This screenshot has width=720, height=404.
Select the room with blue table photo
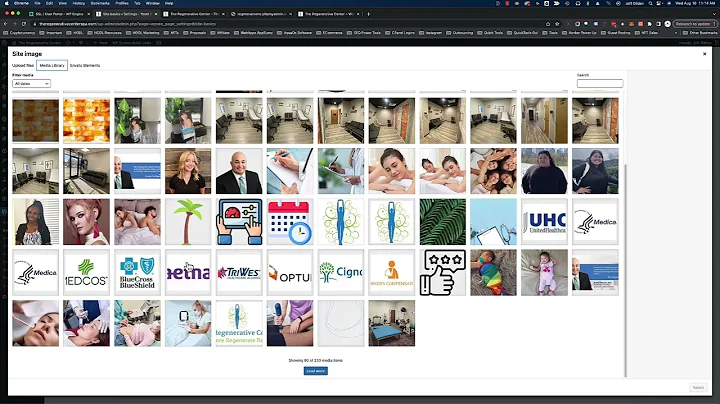[x=392, y=323]
